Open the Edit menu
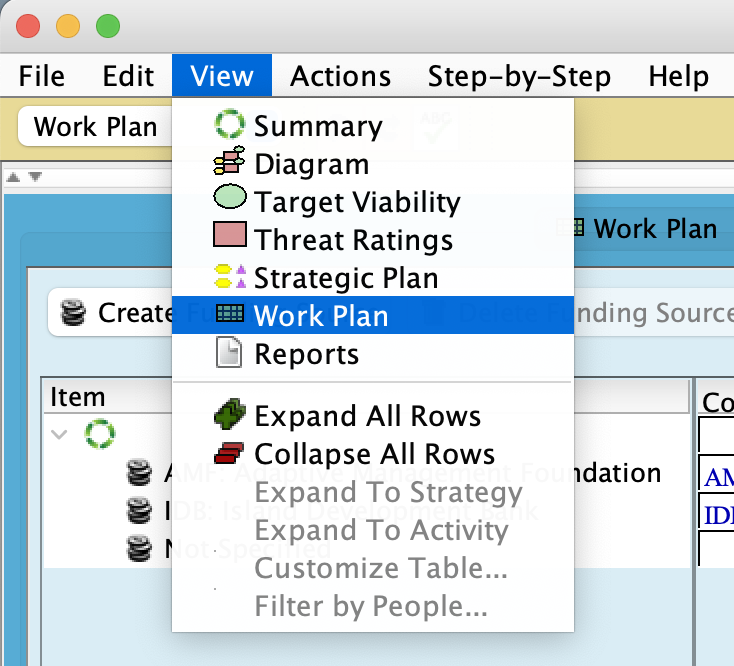 coord(128,76)
